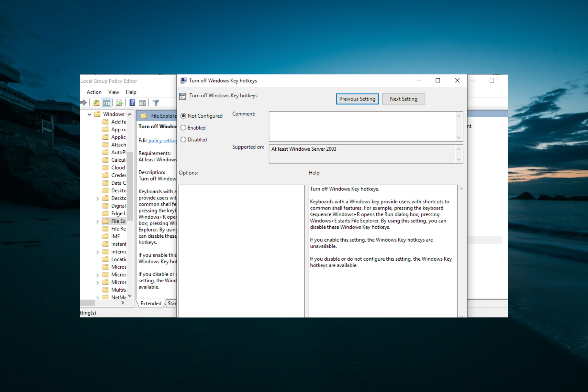Click the policy icon beside Turn off Windows Key hotkeys
588x392 pixels.
[183, 96]
